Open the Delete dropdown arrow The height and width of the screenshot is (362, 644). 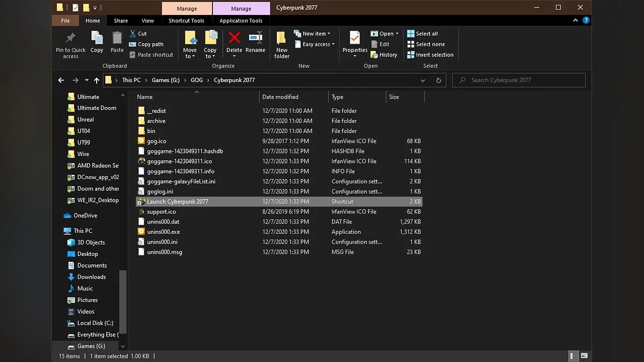[234, 56]
